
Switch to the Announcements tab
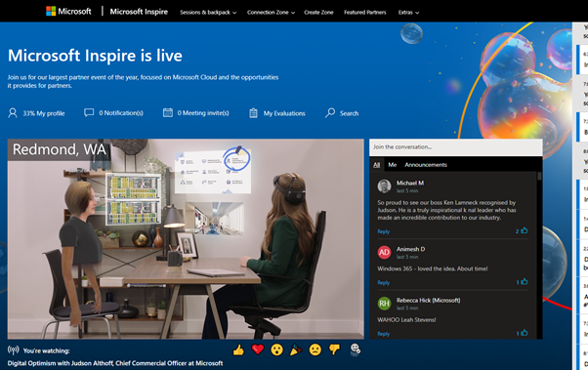(x=426, y=165)
